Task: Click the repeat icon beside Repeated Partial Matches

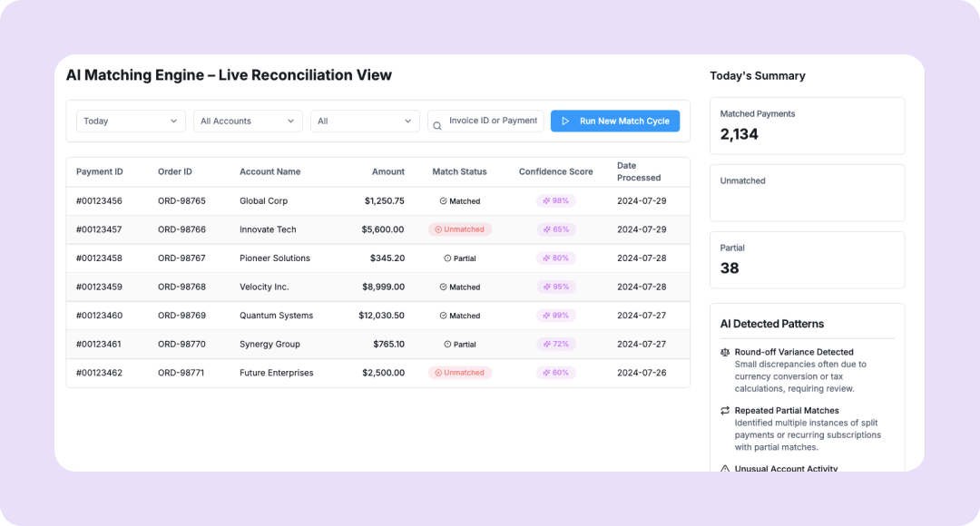Action: coord(725,411)
